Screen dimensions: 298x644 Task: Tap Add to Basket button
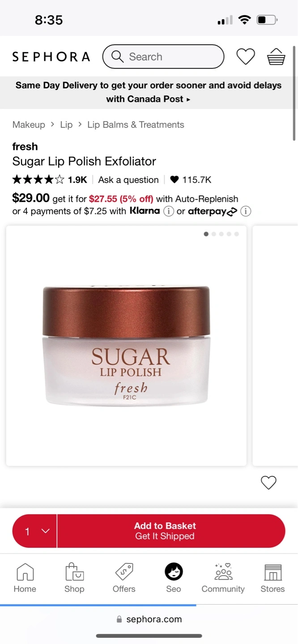(171, 531)
